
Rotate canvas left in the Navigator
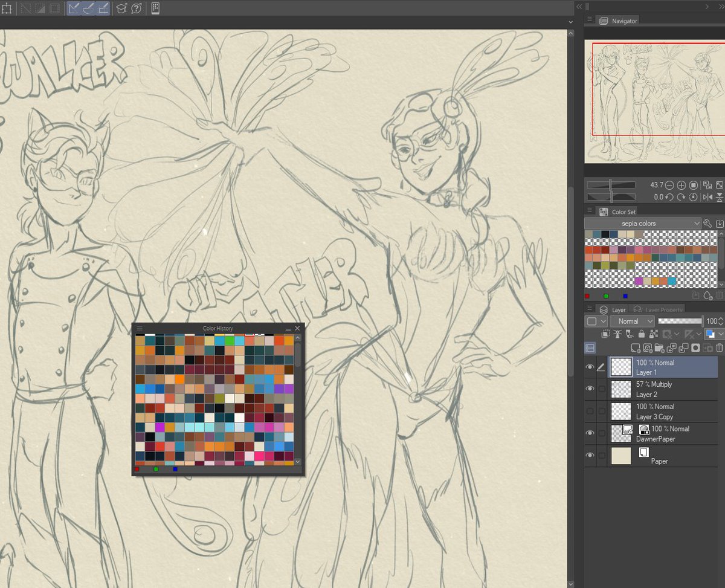pyautogui.click(x=669, y=197)
